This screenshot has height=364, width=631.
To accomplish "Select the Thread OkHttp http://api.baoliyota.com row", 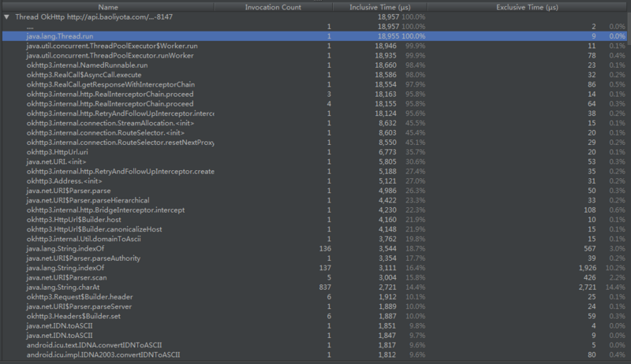I will pos(314,17).
